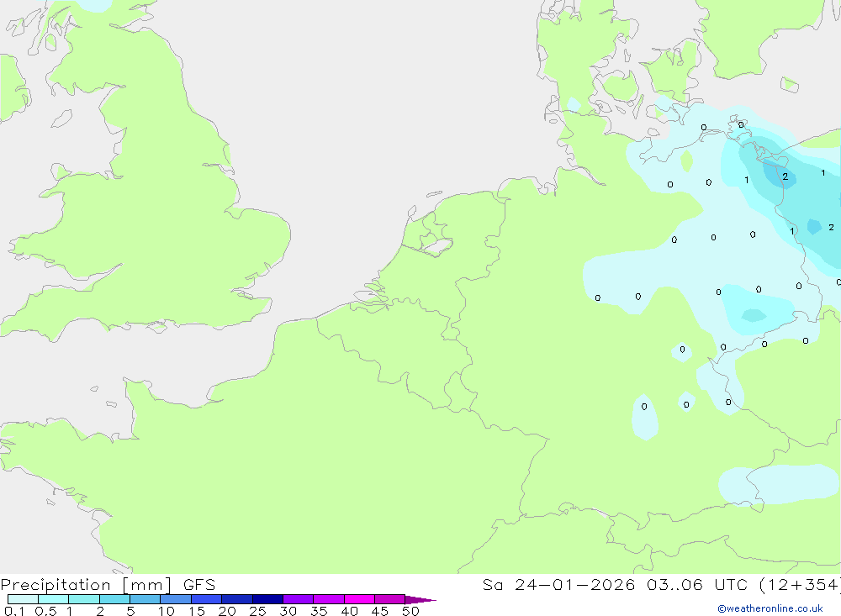This screenshot has height=616, width=841.
Task: Select the 30 to 35 mm purple swatch
Action: (299, 599)
